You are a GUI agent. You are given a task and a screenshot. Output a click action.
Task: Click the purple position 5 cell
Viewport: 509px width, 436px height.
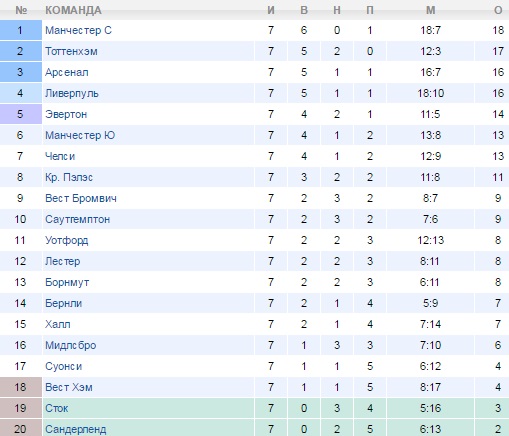point(21,114)
